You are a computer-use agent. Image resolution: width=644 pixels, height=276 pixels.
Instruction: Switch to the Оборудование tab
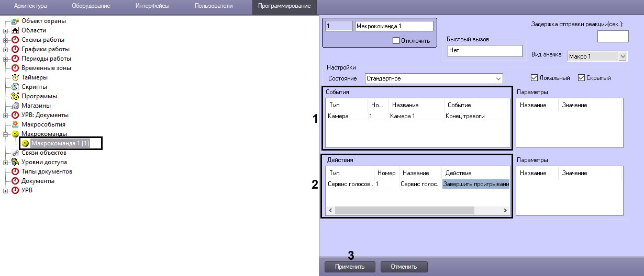[91, 6]
